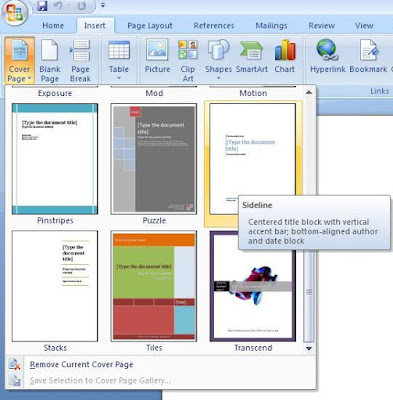Screen dimensions: 393x400
Task: Switch to Page Layout tab
Action: pyautogui.click(x=150, y=26)
